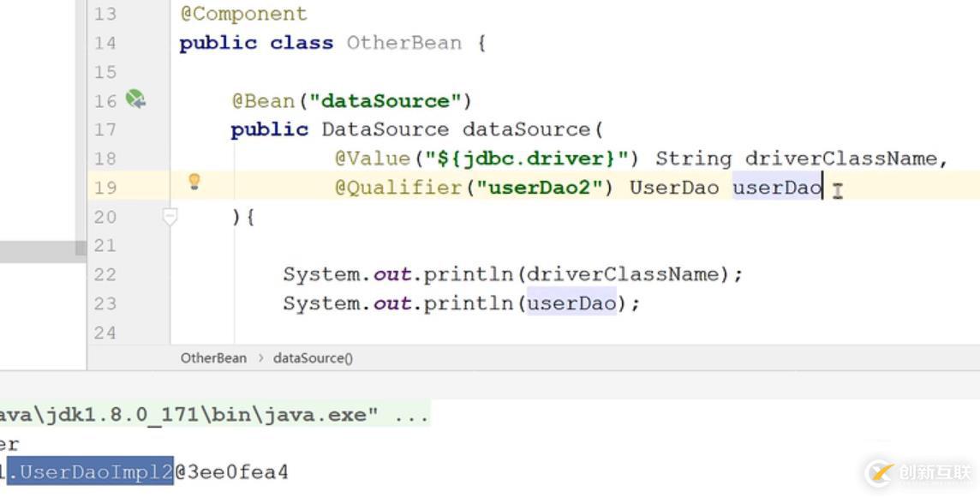Click line number 24 in the gutter
The width and height of the screenshot is (980, 498).
coord(105,333)
